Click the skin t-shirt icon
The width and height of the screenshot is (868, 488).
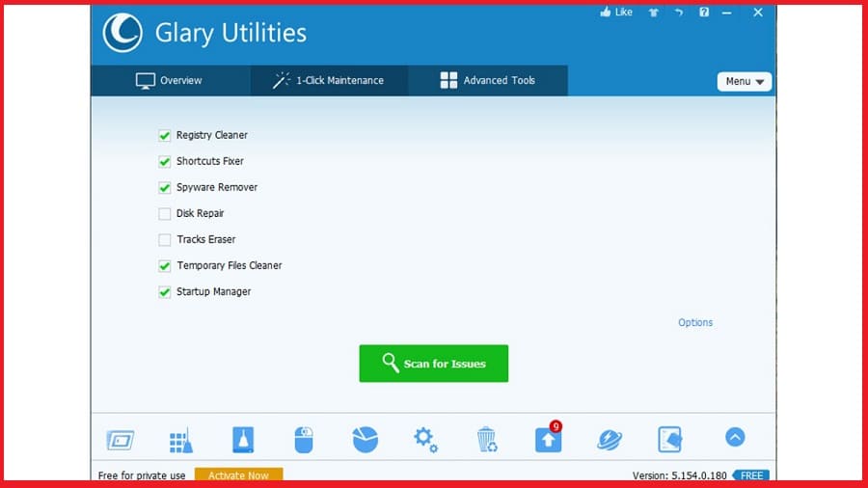654,13
